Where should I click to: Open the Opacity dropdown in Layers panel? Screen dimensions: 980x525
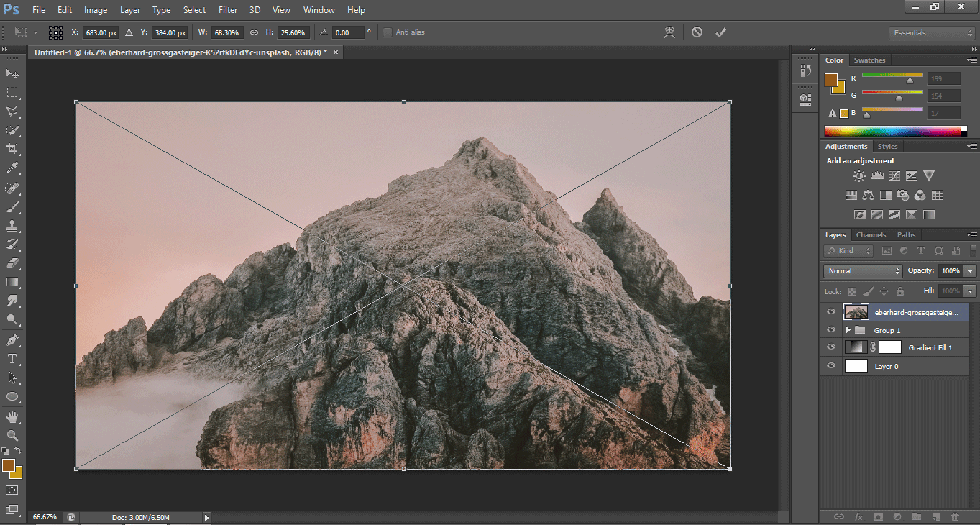click(x=971, y=270)
